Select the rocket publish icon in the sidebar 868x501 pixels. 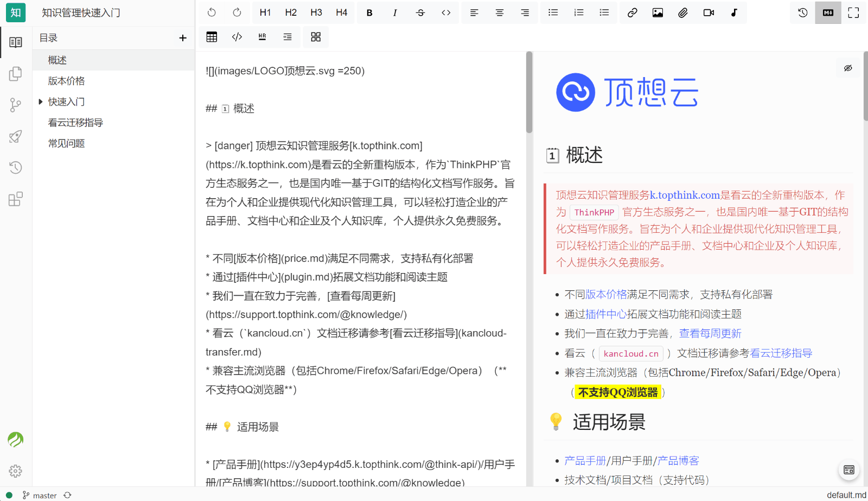pyautogui.click(x=16, y=136)
